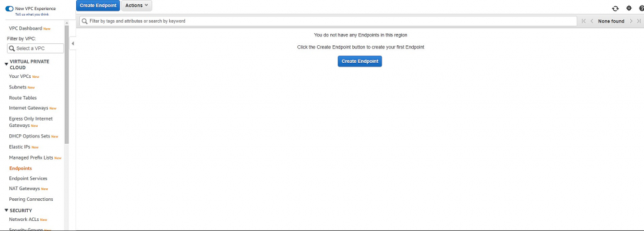Open Managed Prefix Lists

(x=31, y=158)
